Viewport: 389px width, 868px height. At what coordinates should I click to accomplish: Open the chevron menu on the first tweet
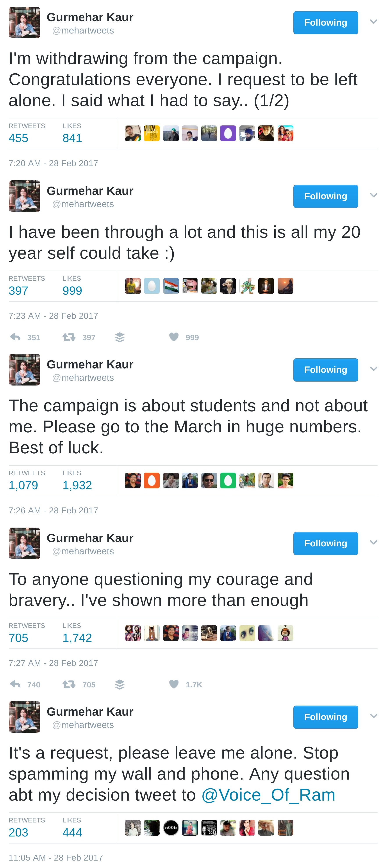(373, 22)
